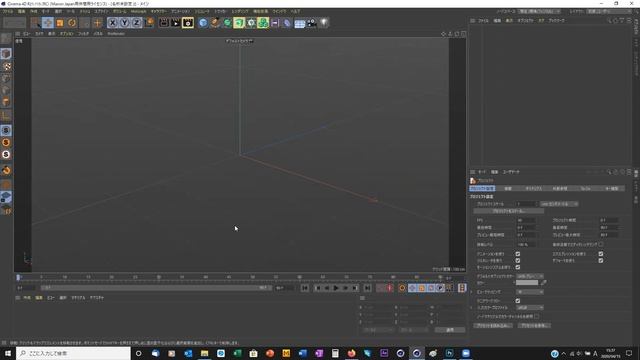Toggle the モーションシステムを使う checkbox

point(518,267)
